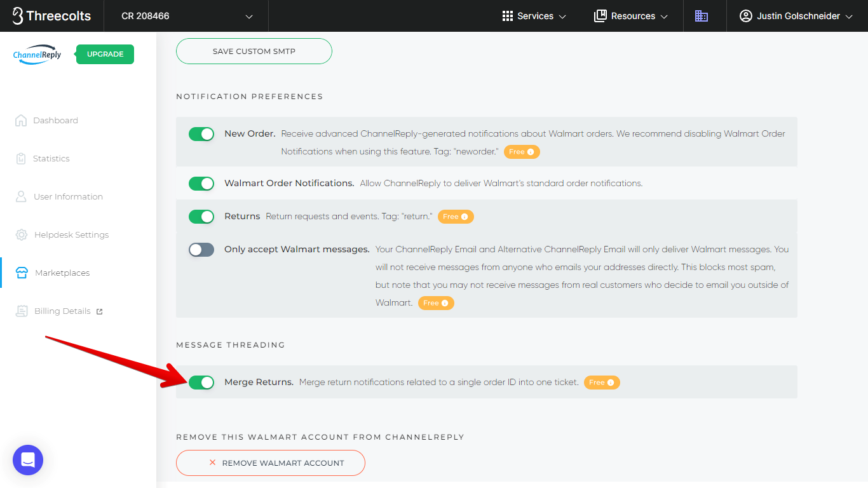
Task: Disable the Returns notification switch
Action: tap(201, 217)
